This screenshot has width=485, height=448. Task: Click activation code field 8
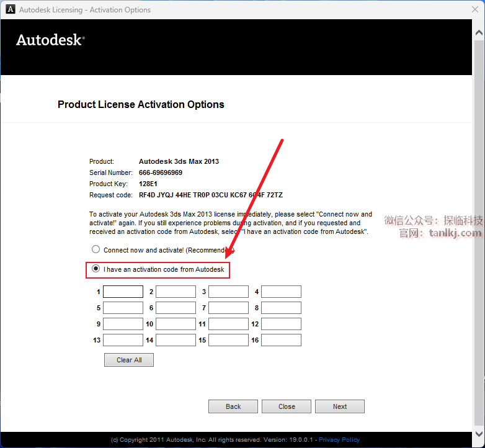click(281, 308)
